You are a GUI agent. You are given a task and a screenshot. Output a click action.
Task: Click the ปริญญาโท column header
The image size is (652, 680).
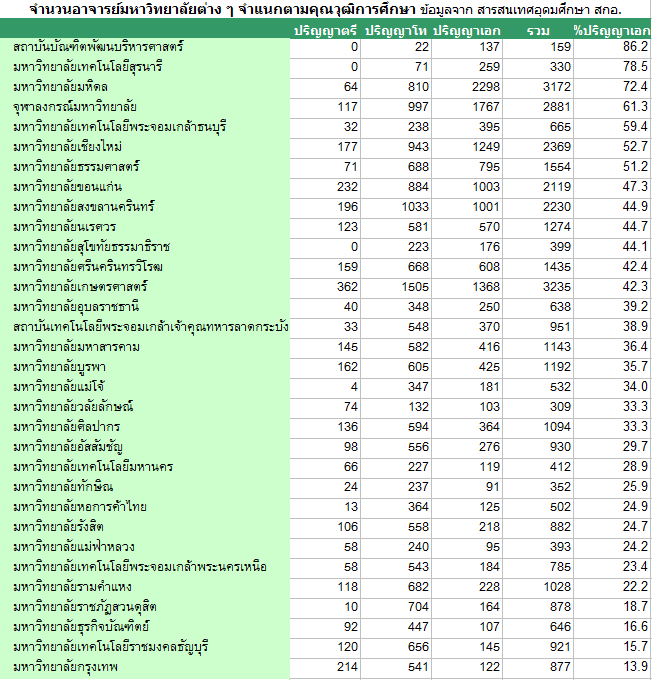(396, 31)
